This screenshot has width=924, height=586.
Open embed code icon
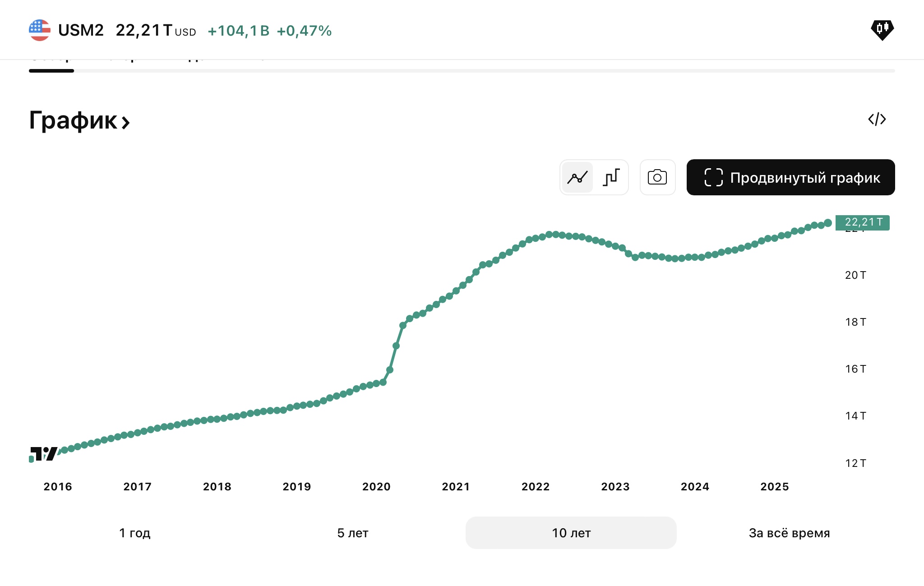877,119
